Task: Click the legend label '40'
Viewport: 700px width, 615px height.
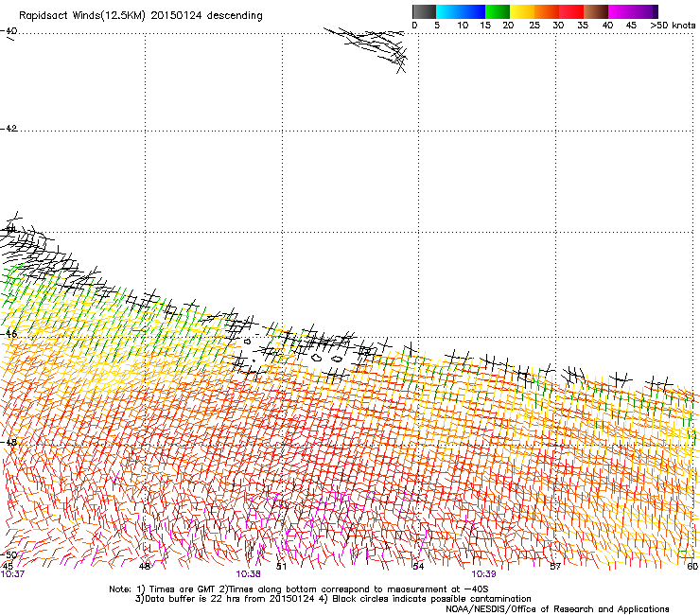Action: click(607, 26)
